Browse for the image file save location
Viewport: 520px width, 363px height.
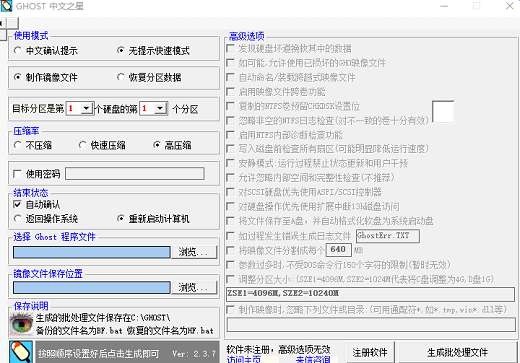click(194, 288)
